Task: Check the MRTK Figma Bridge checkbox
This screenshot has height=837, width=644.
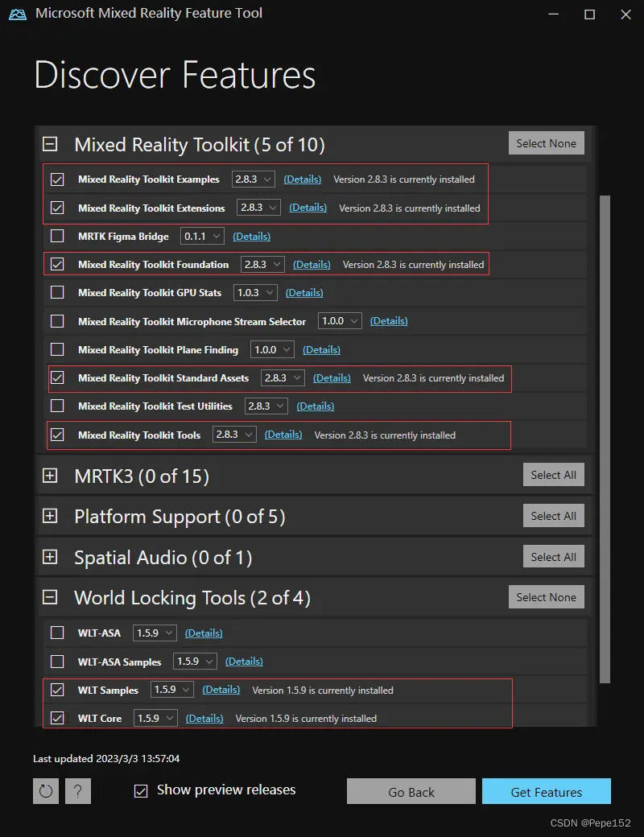Action: coord(56,236)
